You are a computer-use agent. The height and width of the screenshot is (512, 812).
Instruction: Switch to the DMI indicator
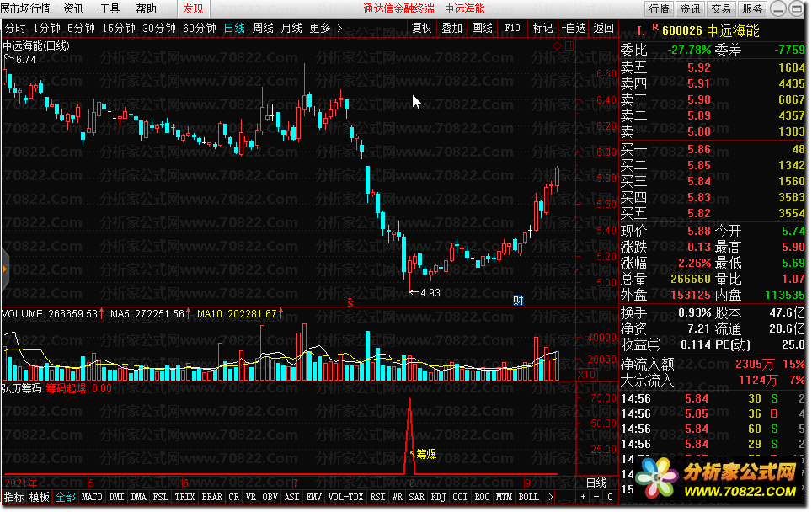point(116,497)
